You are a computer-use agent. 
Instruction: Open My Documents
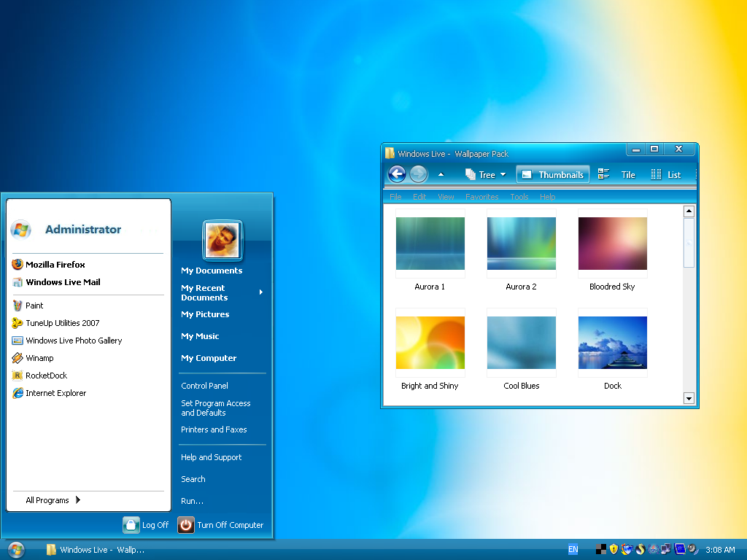tap(212, 271)
